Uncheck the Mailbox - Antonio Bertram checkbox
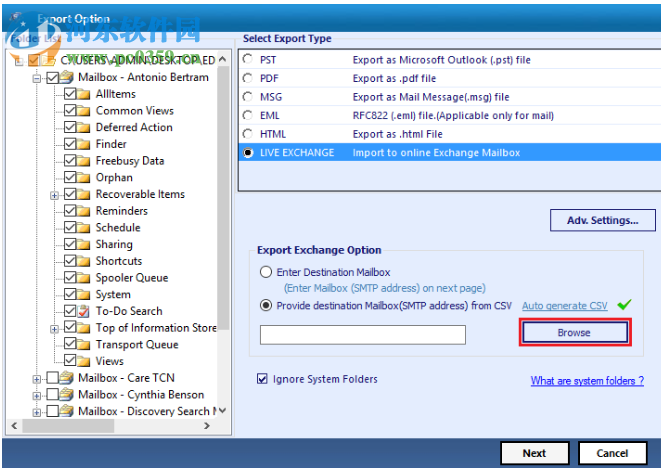The width and height of the screenshot is (661, 470). [x=53, y=78]
